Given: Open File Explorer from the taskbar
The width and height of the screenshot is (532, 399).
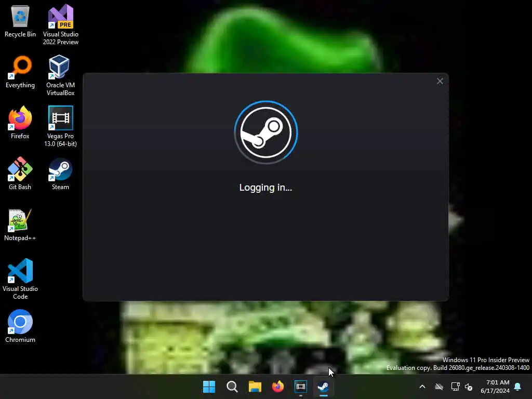Looking at the screenshot, I should [255, 387].
